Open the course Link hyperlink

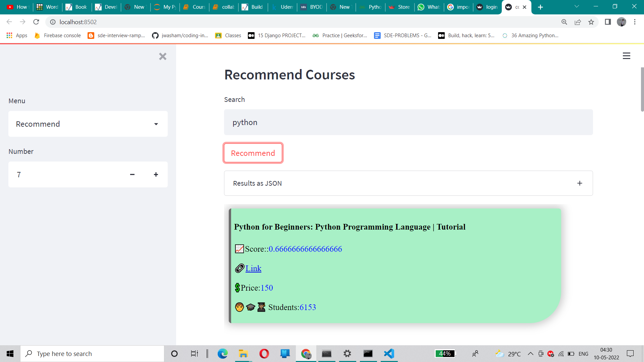point(253,268)
